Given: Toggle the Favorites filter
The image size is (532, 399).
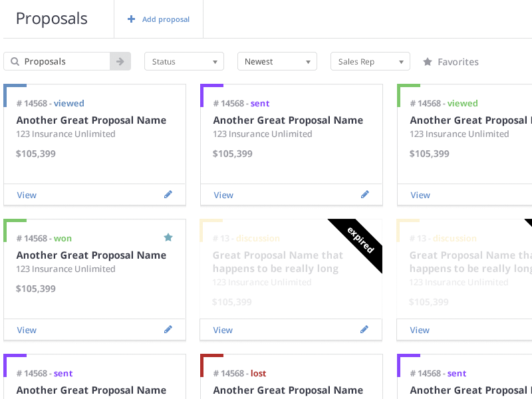Looking at the screenshot, I should (x=451, y=62).
